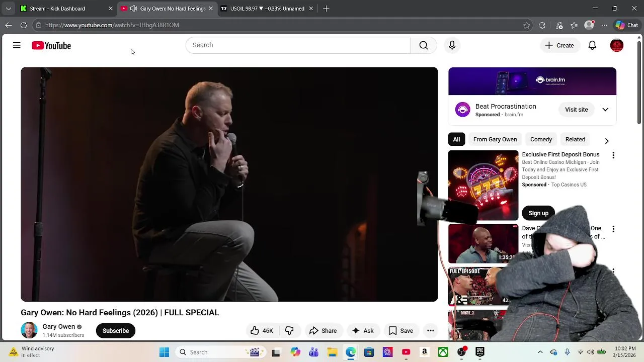Open Xbox app from taskbar
Viewport: 644px width, 362px height.
443,352
